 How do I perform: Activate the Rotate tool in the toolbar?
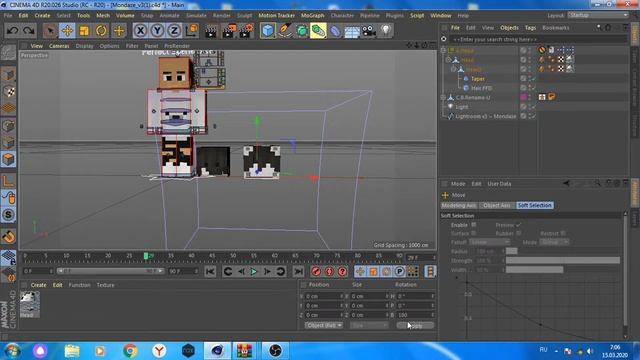pyautogui.click(x=101, y=31)
